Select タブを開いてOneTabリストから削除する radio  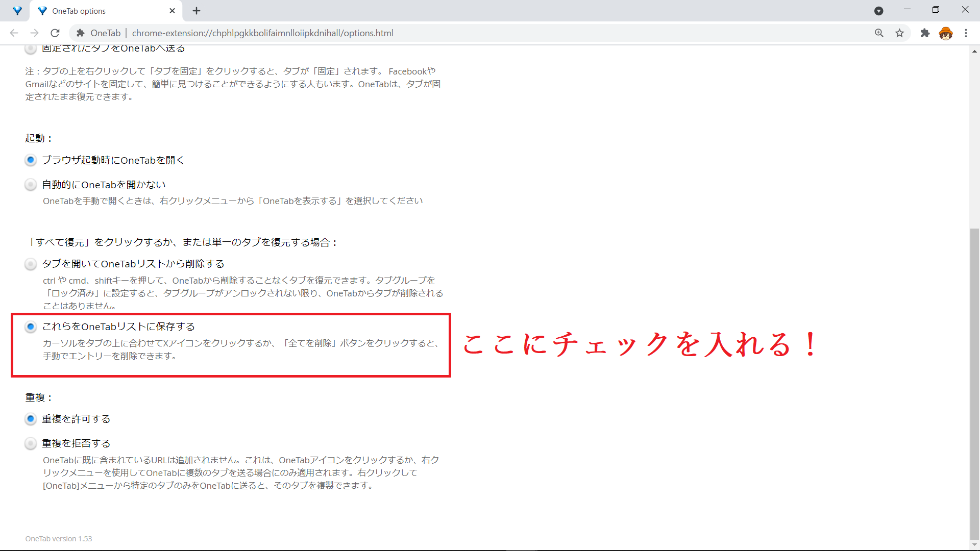(31, 264)
